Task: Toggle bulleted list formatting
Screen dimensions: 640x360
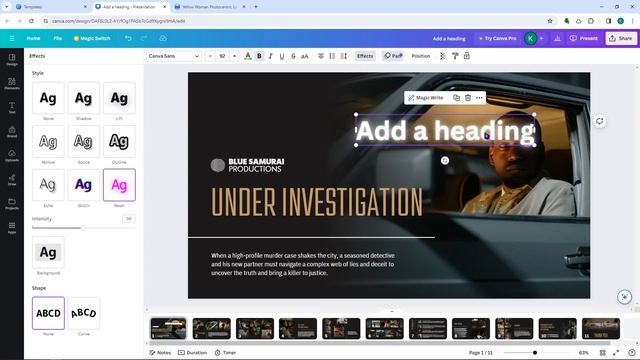Action: click(332, 56)
